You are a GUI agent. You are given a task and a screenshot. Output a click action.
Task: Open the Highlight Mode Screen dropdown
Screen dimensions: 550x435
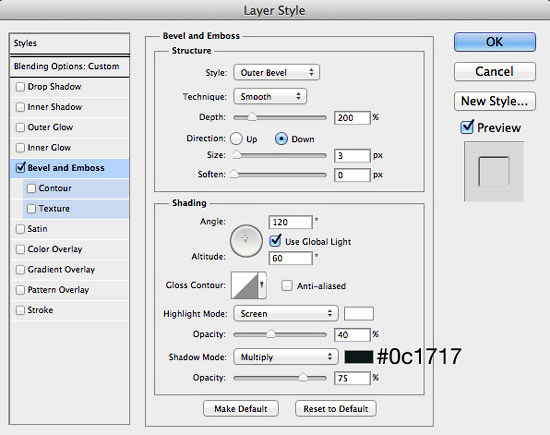coord(286,313)
